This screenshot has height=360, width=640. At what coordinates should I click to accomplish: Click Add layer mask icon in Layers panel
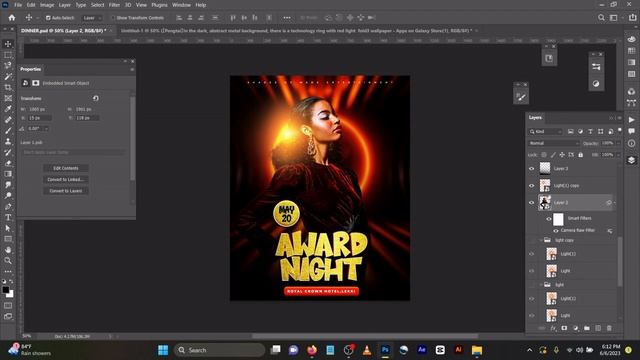tap(564, 328)
